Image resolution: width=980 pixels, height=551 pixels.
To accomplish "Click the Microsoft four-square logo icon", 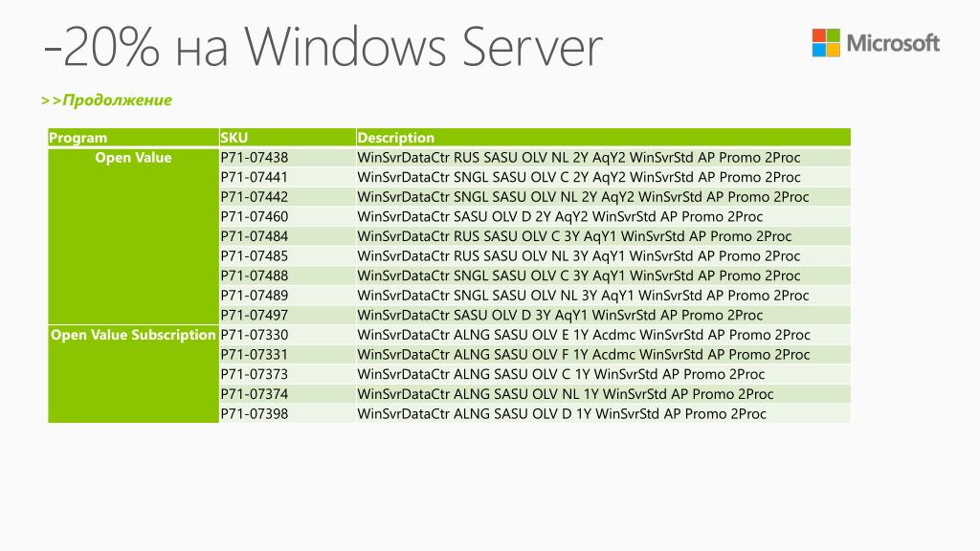I will pyautogui.click(x=826, y=42).
